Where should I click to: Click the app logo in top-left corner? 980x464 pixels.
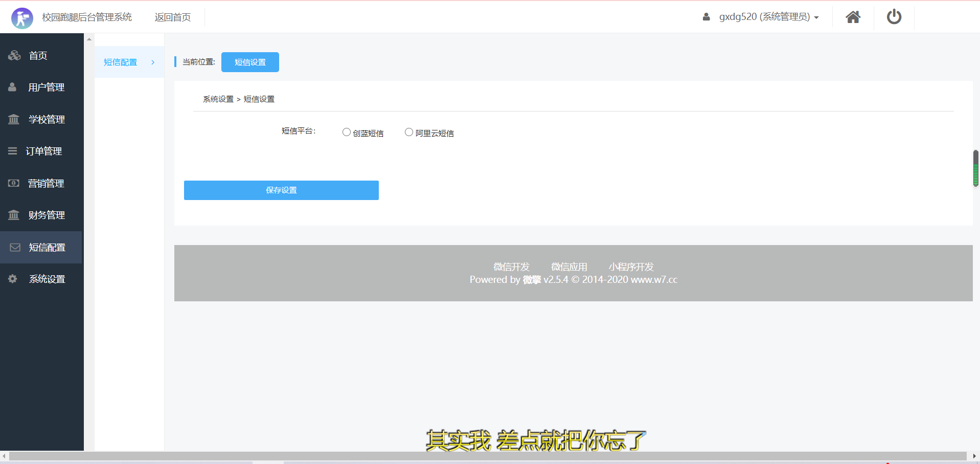[22, 18]
